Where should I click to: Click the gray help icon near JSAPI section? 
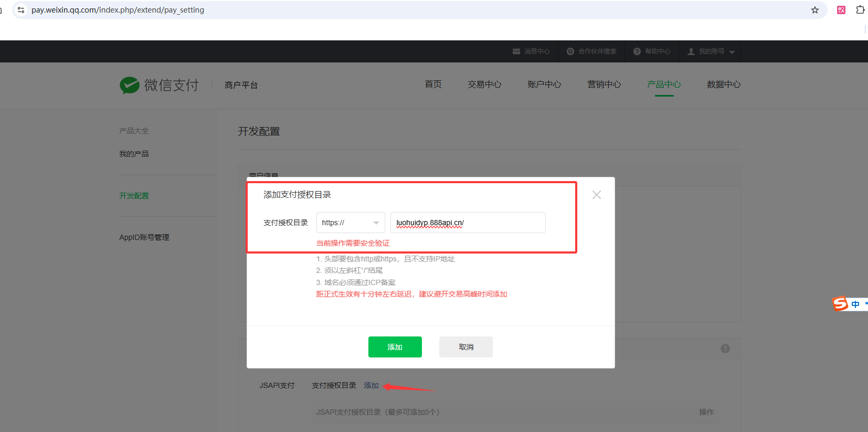coord(725,349)
